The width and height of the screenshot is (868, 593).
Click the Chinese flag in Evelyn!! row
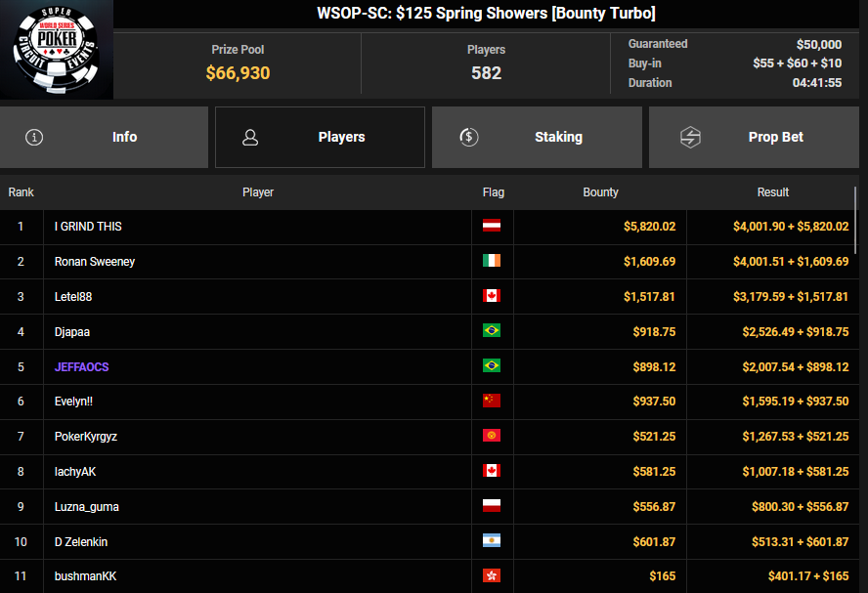pyautogui.click(x=492, y=402)
